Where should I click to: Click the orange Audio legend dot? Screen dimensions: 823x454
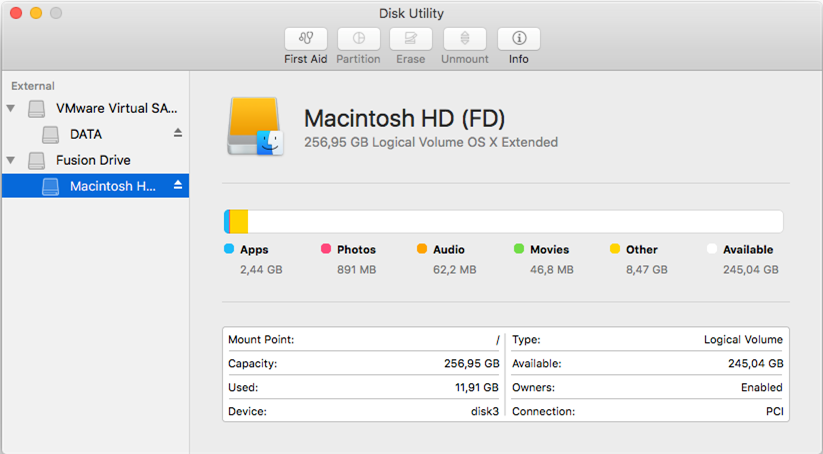click(422, 249)
